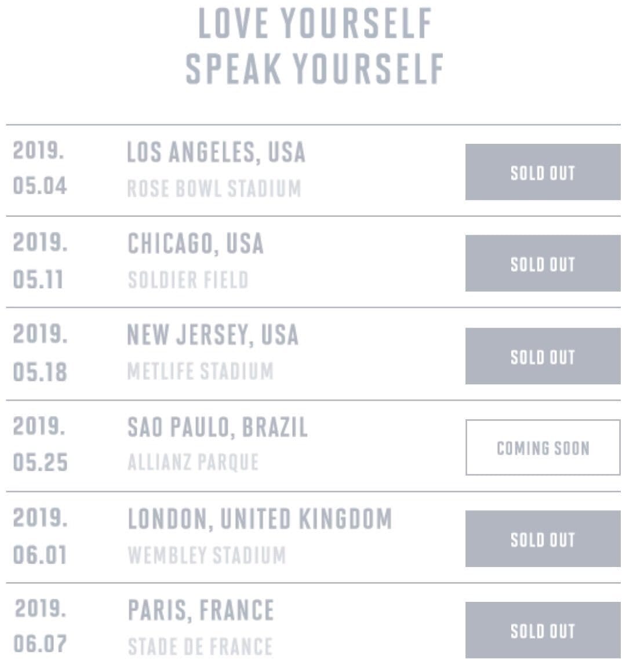
Task: Open the Rose Bowl Stadium venue text
Action: click(214, 188)
